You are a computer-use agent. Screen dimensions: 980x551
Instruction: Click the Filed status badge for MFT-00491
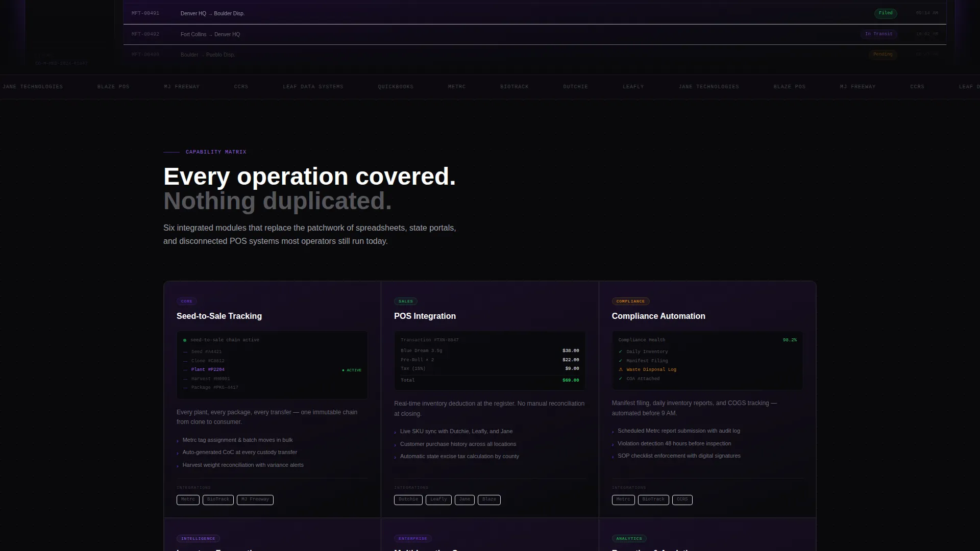[x=886, y=13]
